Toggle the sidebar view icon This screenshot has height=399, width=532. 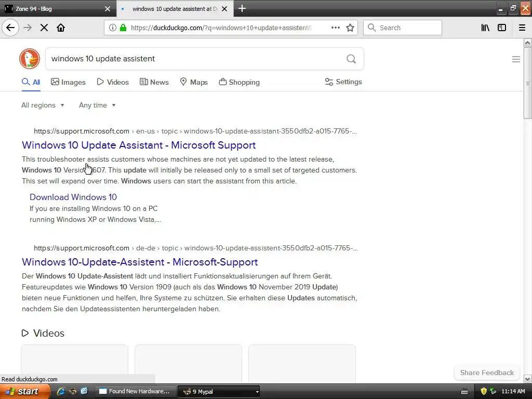pyautogui.click(x=502, y=28)
